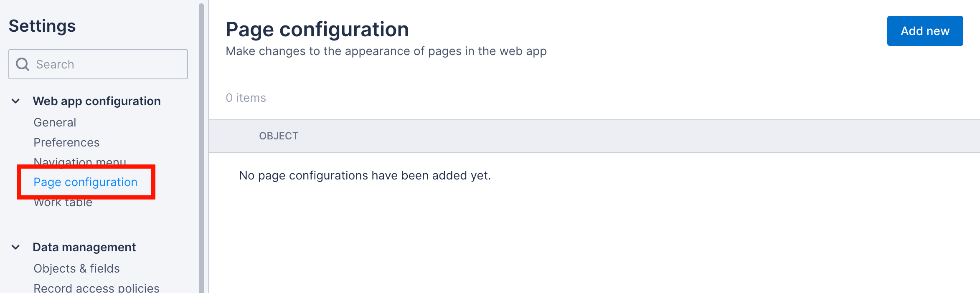980x293 pixels.
Task: Open the Preferences settings page
Action: tap(66, 142)
